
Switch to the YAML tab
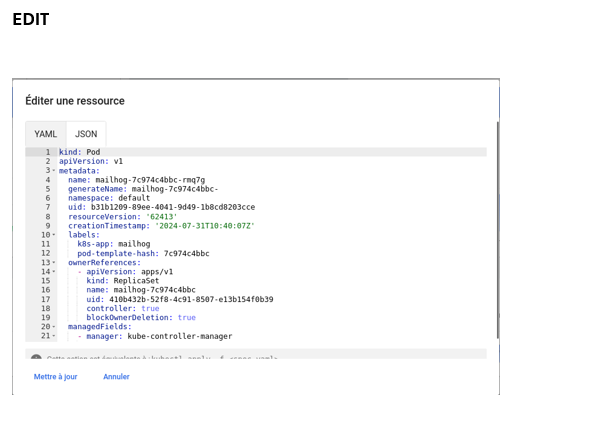(x=46, y=134)
